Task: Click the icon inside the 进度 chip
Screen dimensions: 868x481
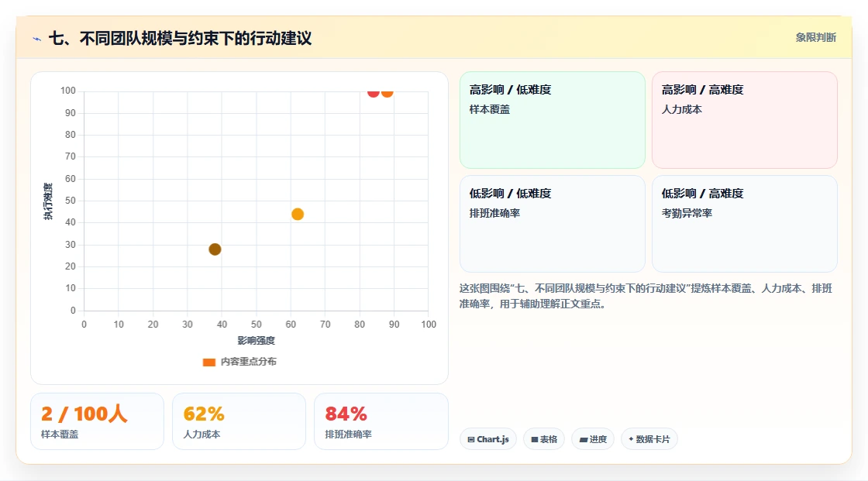Action: pos(584,439)
